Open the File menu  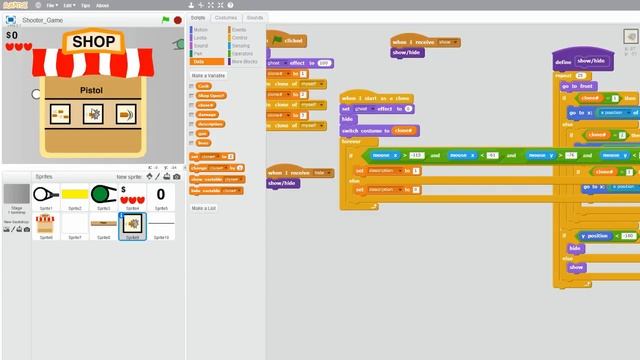52,5
